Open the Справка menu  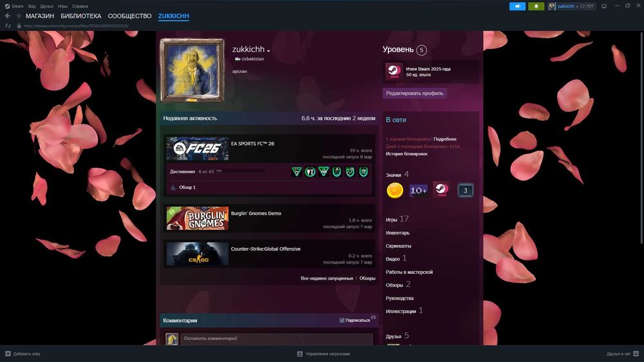click(80, 6)
